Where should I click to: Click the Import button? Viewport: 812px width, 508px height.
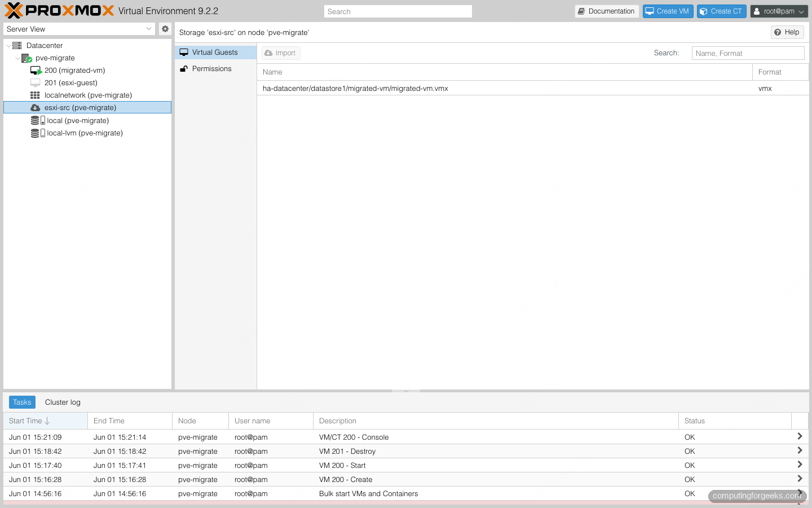click(281, 53)
